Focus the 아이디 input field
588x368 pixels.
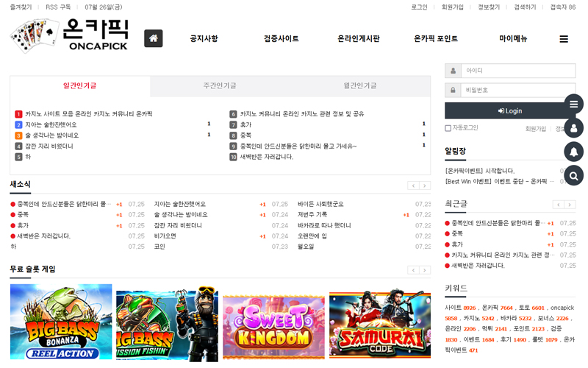[518, 71]
